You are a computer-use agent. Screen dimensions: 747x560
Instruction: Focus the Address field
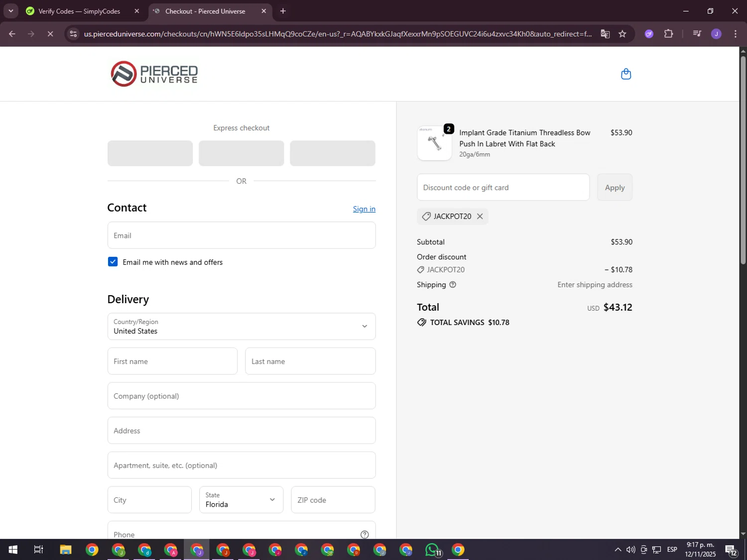[x=242, y=431]
